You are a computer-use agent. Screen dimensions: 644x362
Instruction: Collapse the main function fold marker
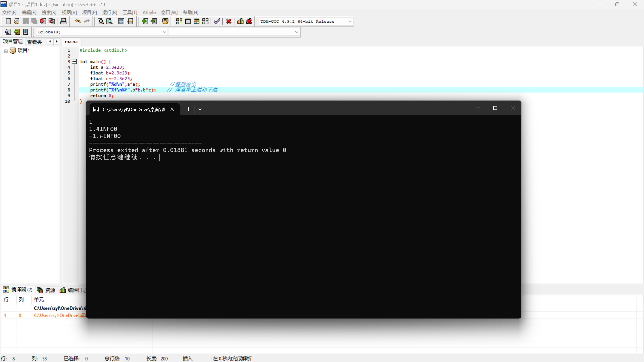(74, 61)
